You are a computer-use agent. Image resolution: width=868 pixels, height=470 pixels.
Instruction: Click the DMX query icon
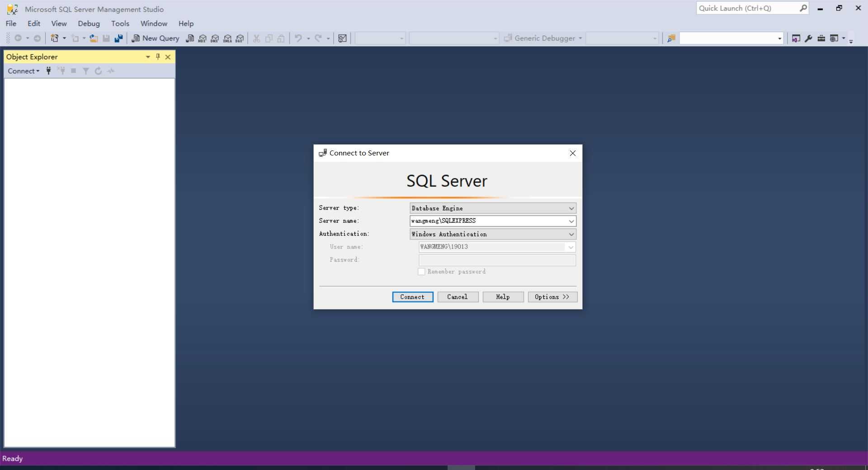point(215,38)
